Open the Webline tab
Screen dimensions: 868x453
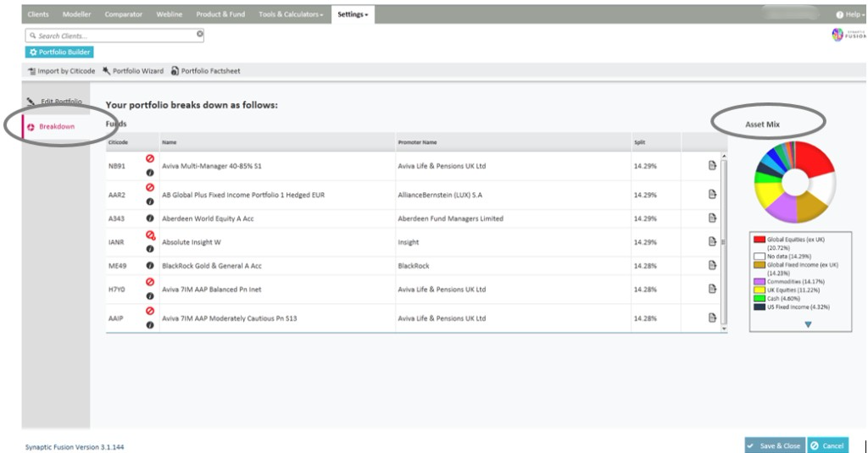169,14
